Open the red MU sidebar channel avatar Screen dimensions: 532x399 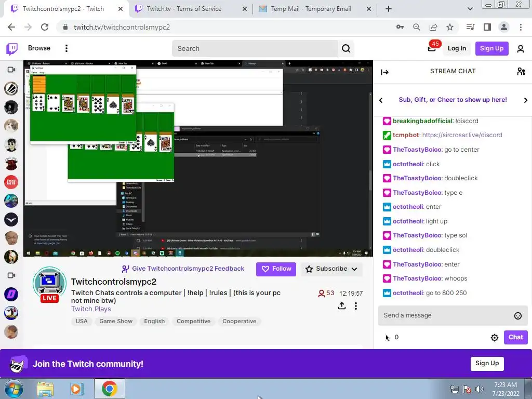point(11,182)
